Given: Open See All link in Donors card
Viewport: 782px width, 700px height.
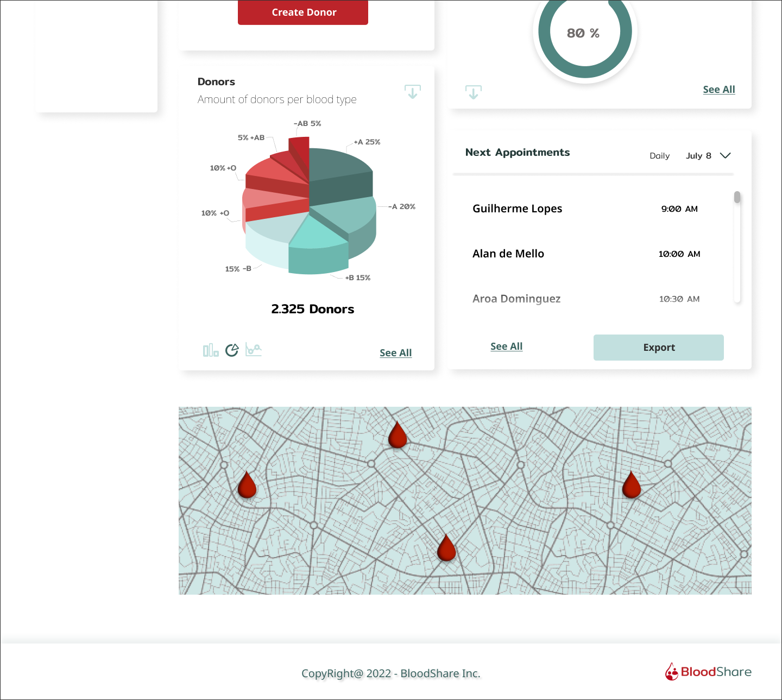Looking at the screenshot, I should point(396,353).
